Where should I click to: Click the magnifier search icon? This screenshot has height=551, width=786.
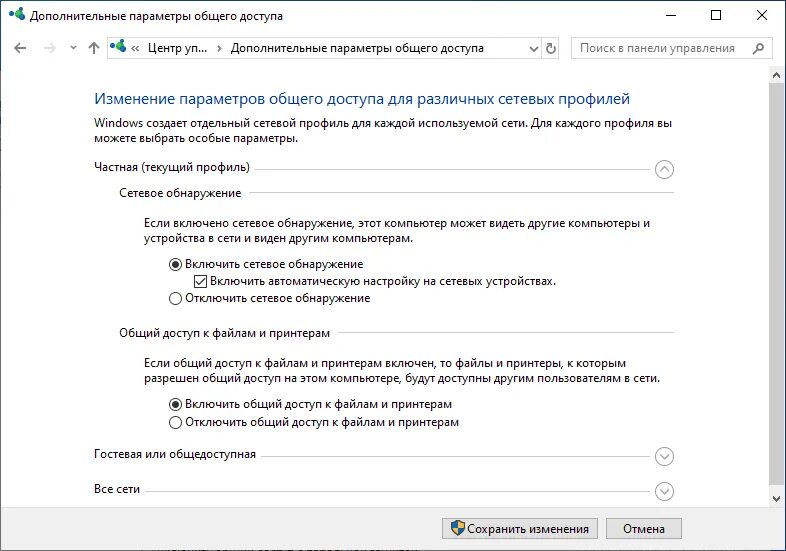tap(758, 48)
